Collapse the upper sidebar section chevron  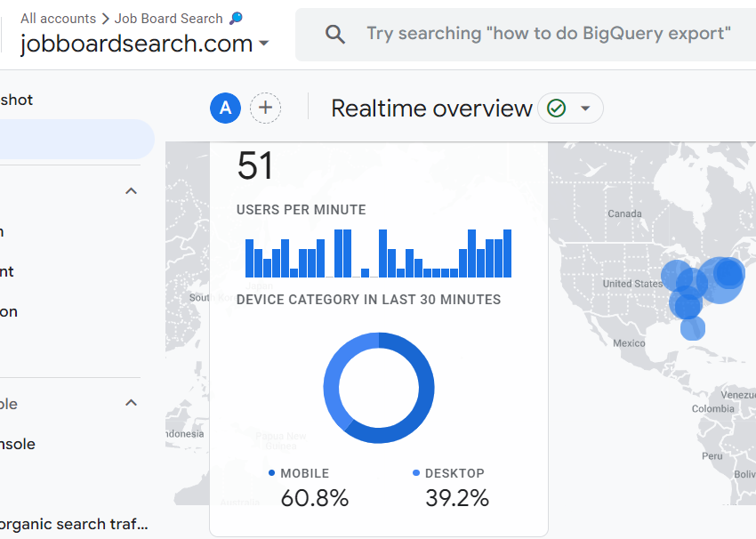coord(131,191)
